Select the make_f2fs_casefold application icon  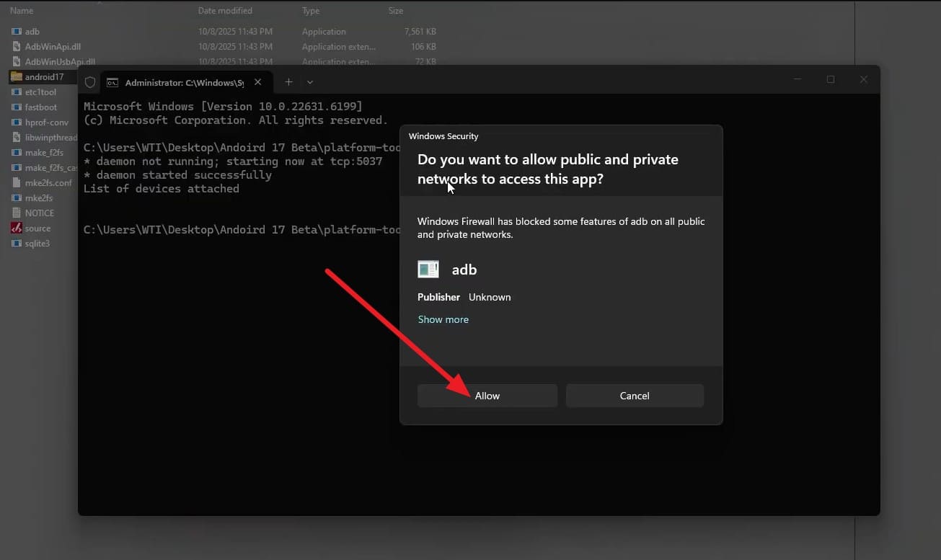[x=16, y=168]
